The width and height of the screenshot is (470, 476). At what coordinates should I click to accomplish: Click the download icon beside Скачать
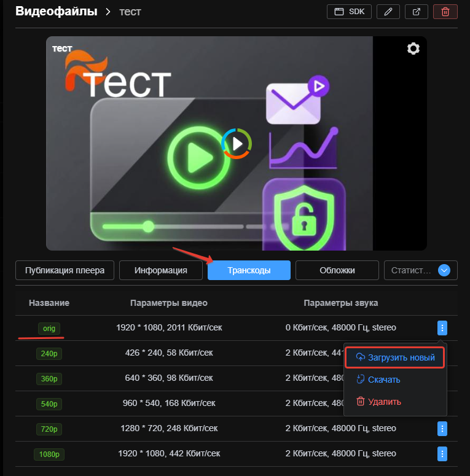coord(361,380)
